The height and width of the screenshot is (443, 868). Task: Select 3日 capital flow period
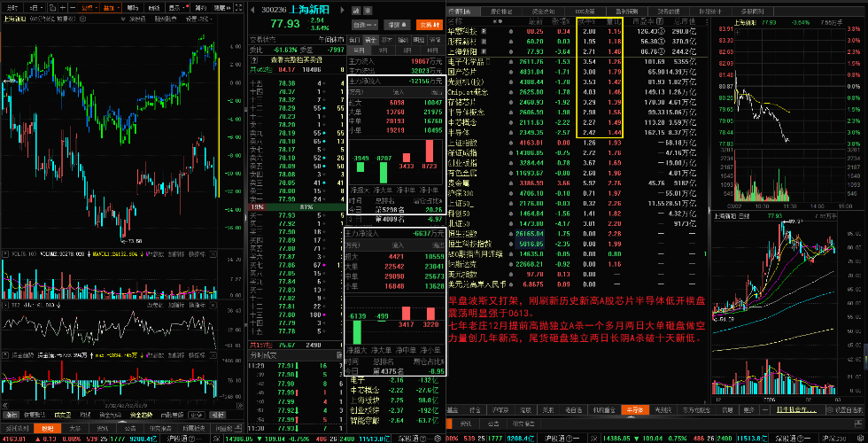click(x=383, y=51)
